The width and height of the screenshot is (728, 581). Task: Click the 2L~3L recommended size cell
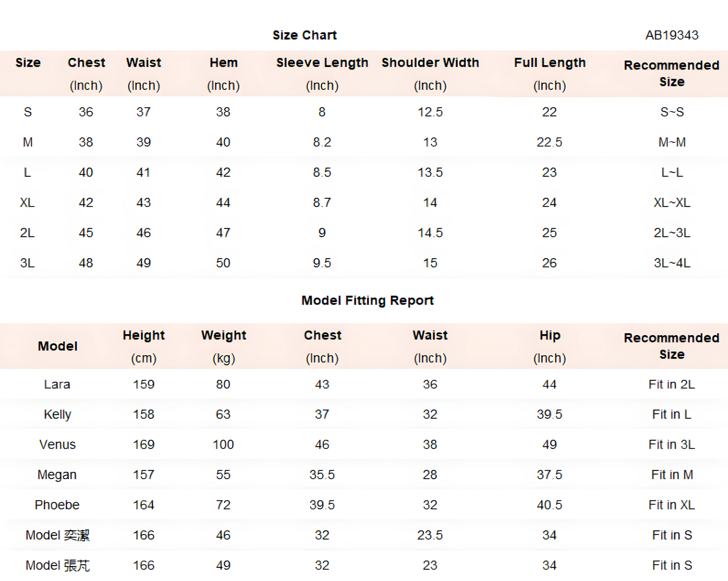tap(672, 233)
